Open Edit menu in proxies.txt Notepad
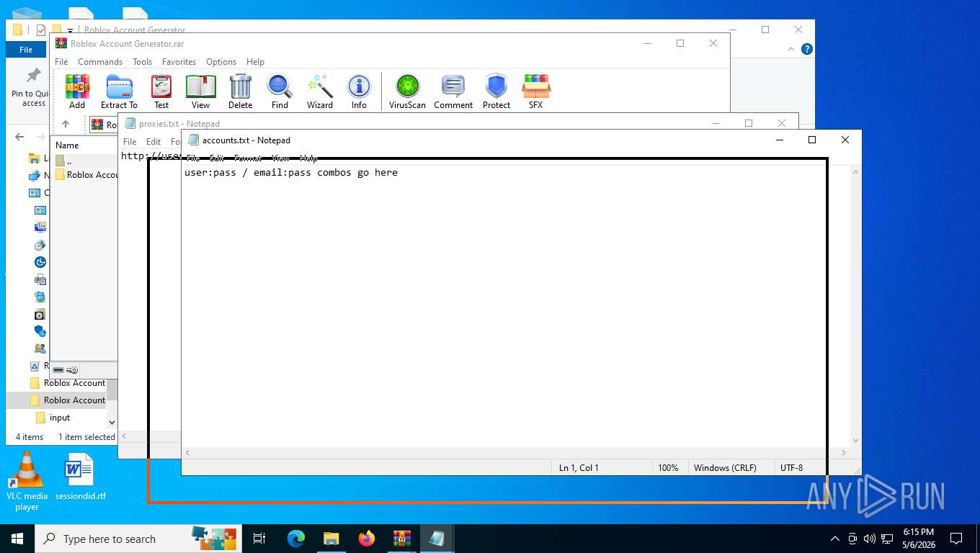 click(x=153, y=142)
